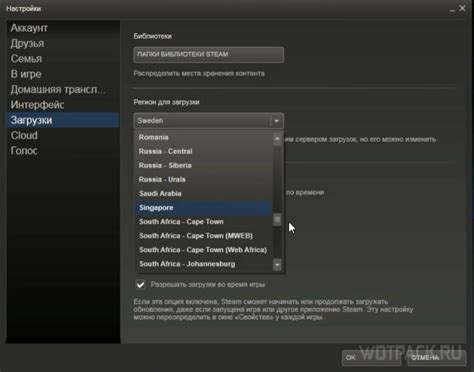
Task: Collapse the download region dropdown showing Sweden
Action: point(209,121)
